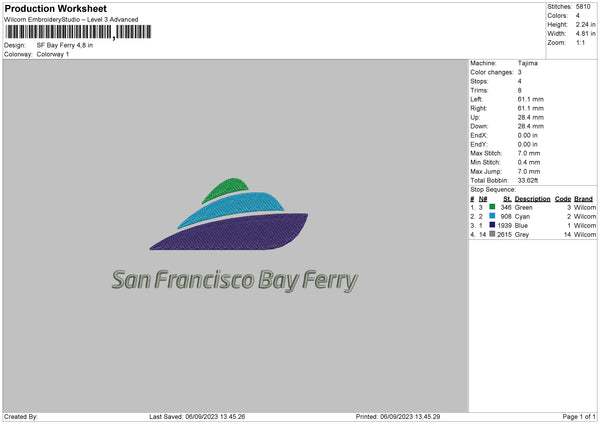600x424 pixels.
Task: Click the Max Stitch value 7.0 mm
Action: (x=529, y=153)
